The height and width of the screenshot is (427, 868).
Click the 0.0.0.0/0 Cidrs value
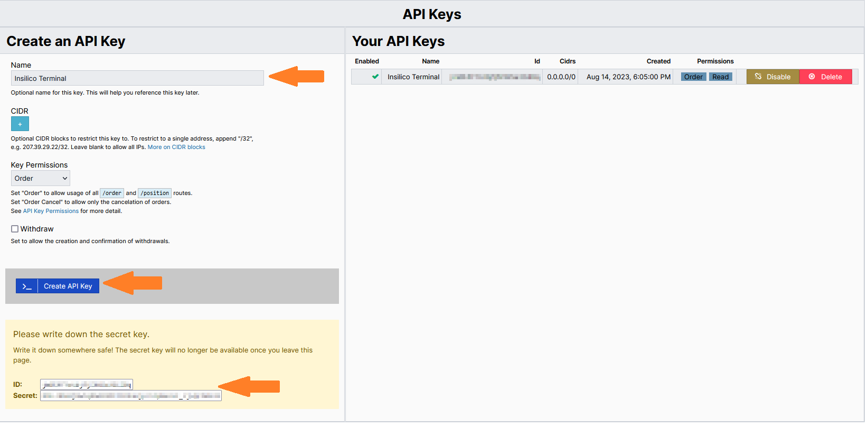(561, 77)
